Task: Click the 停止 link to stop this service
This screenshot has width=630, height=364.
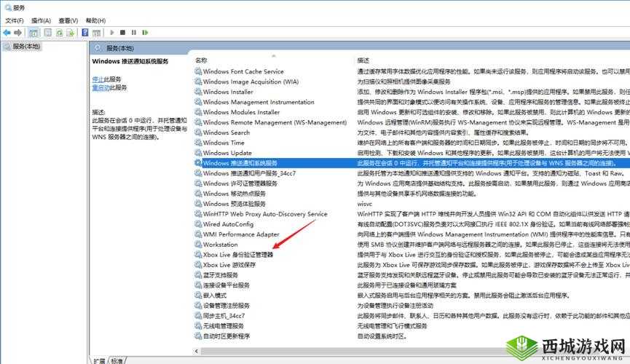Action: pyautogui.click(x=98, y=79)
